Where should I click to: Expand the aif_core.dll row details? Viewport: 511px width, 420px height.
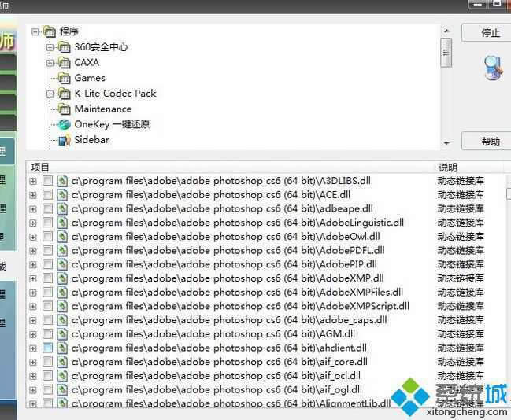coord(33,363)
